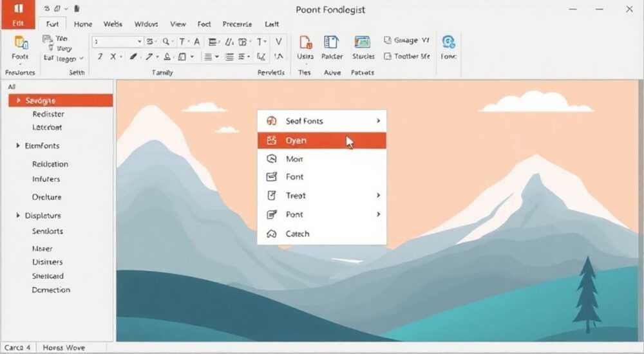The image size is (644, 354).
Task: Click the X clear formatting icon
Action: point(113,56)
